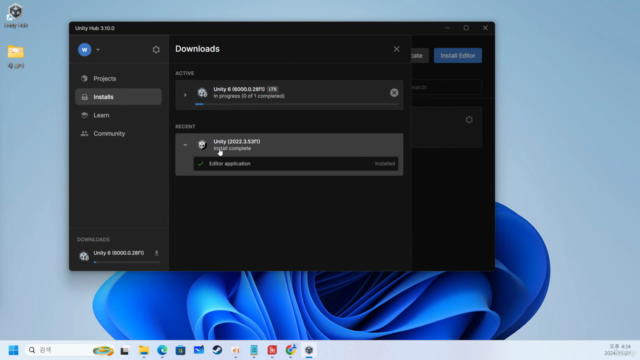Open Task View from taskbar
The height and width of the screenshot is (360, 640).
125,350
